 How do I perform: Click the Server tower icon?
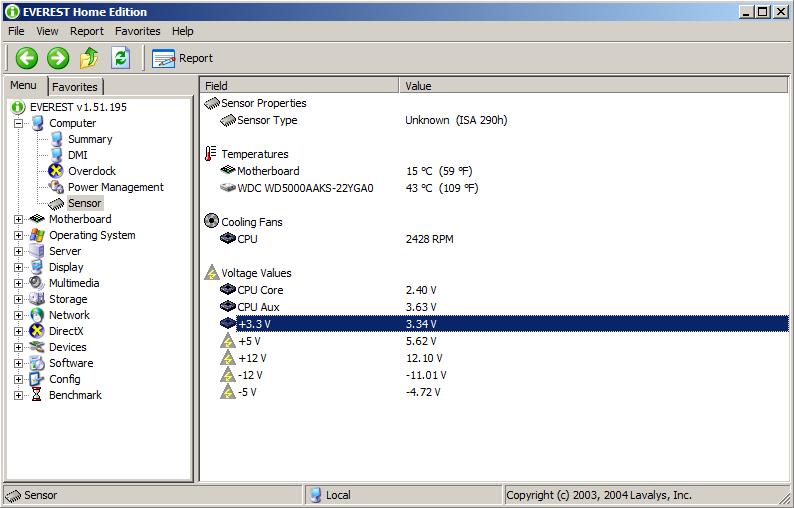(37, 251)
